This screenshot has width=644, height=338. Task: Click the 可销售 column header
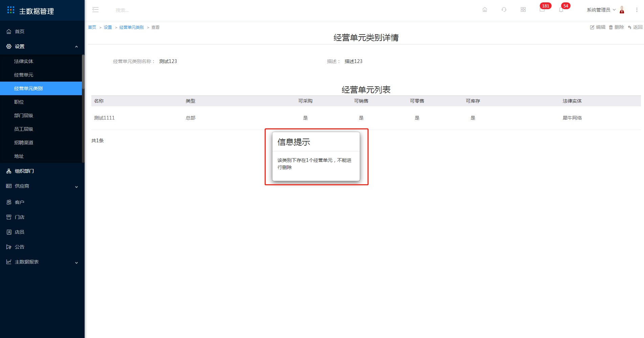[361, 101]
